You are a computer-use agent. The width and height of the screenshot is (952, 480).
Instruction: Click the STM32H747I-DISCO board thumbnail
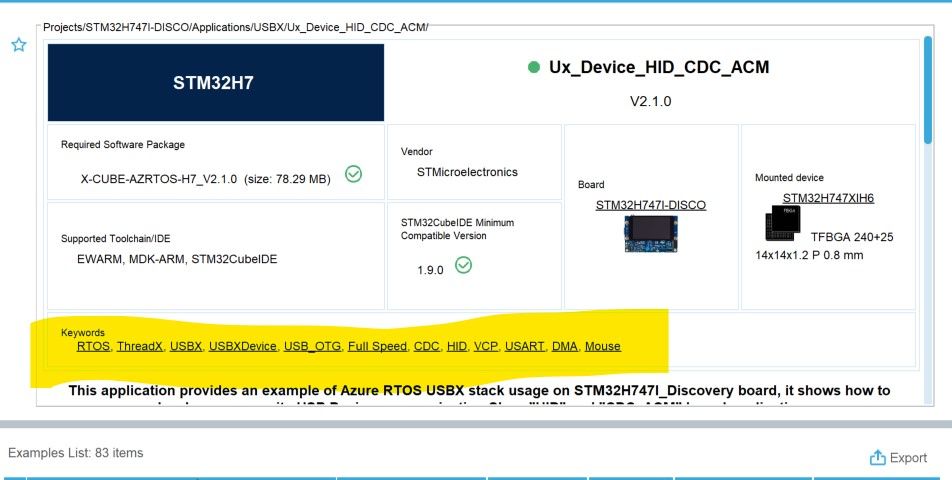[x=651, y=233]
